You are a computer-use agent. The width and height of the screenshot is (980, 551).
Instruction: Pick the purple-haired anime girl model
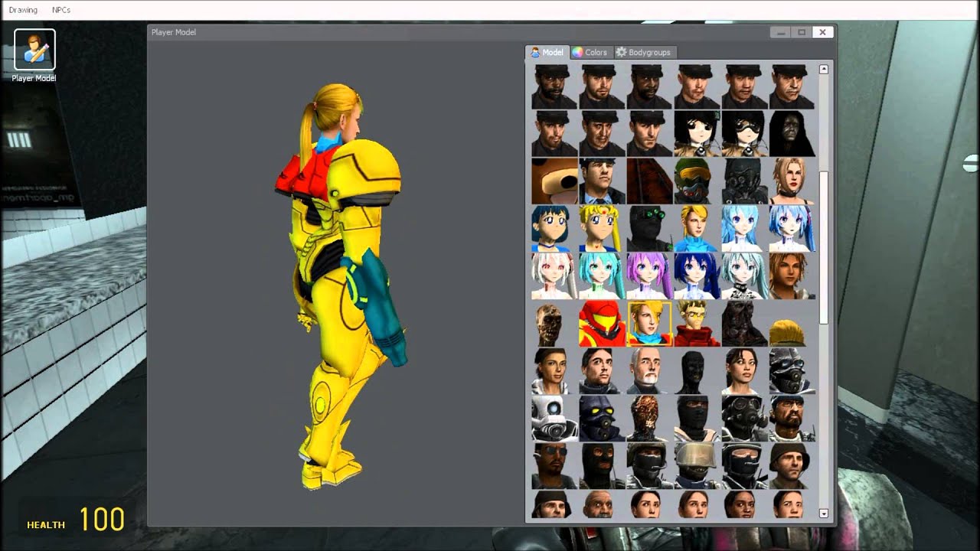[x=649, y=275]
